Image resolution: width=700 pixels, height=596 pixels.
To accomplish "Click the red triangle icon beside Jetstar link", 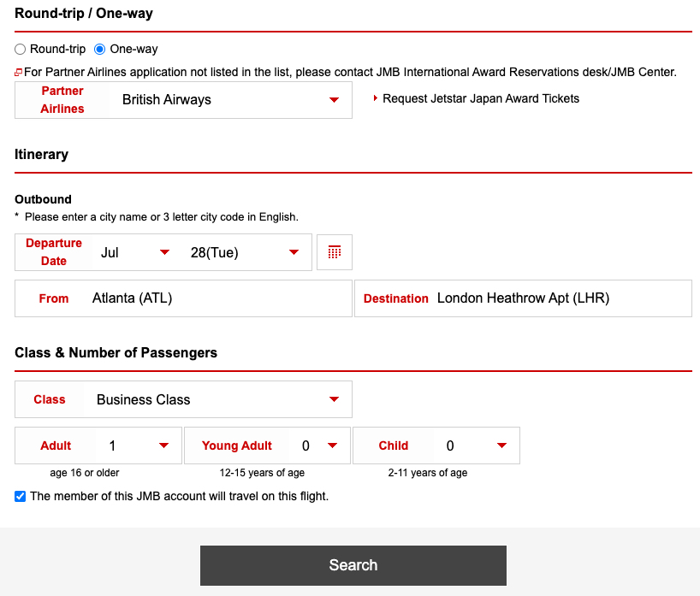I will click(375, 98).
